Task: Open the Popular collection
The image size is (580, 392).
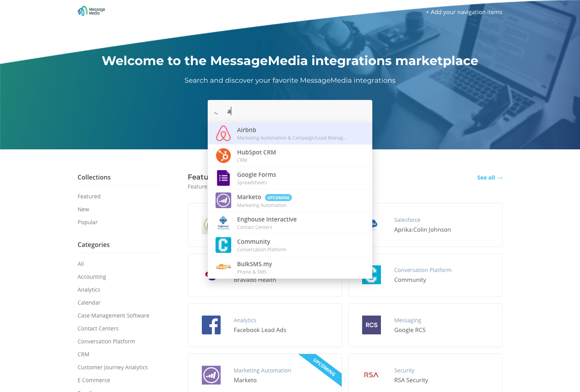Action: pos(88,222)
